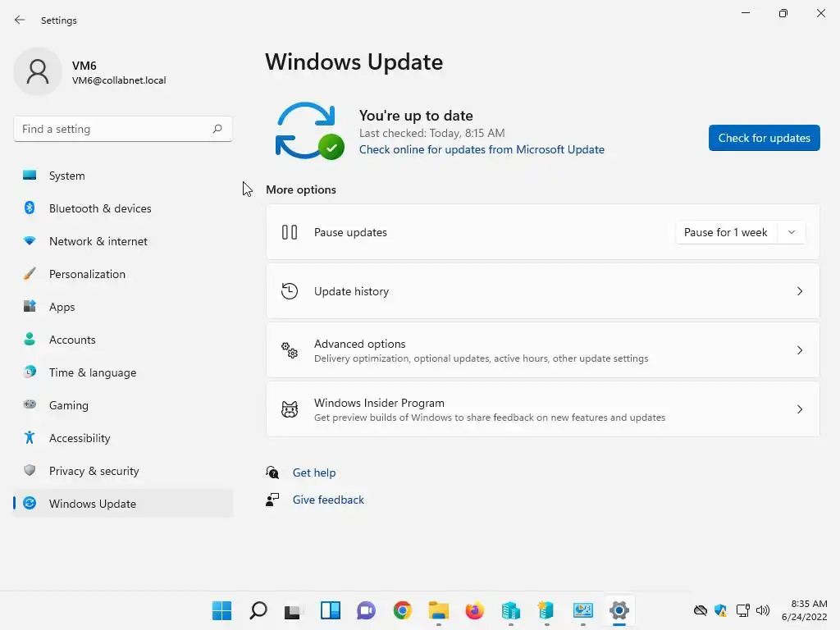Screen dimensions: 840x630
Task: Expand Windows Insider Program chevron
Action: [x=799, y=409]
